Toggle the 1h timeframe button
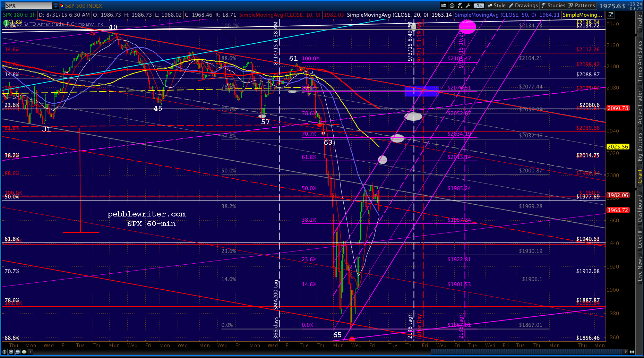 pyautogui.click(x=479, y=6)
